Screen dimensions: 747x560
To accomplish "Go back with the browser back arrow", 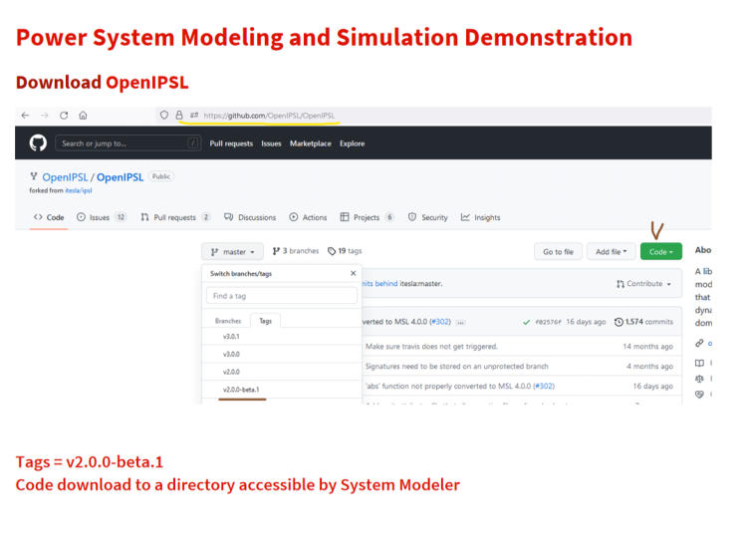I will (25, 116).
